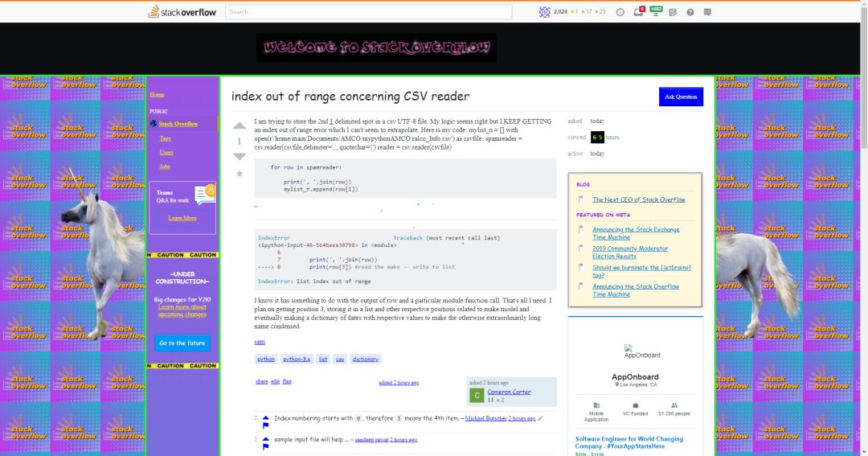Upvote the question with the up arrow
Image resolution: width=868 pixels, height=456 pixels.
tap(240, 125)
